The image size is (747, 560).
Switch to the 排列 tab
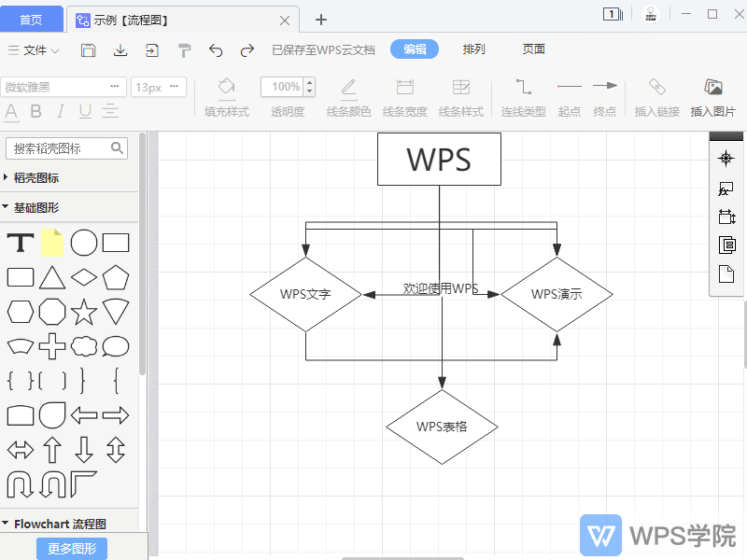(x=473, y=49)
